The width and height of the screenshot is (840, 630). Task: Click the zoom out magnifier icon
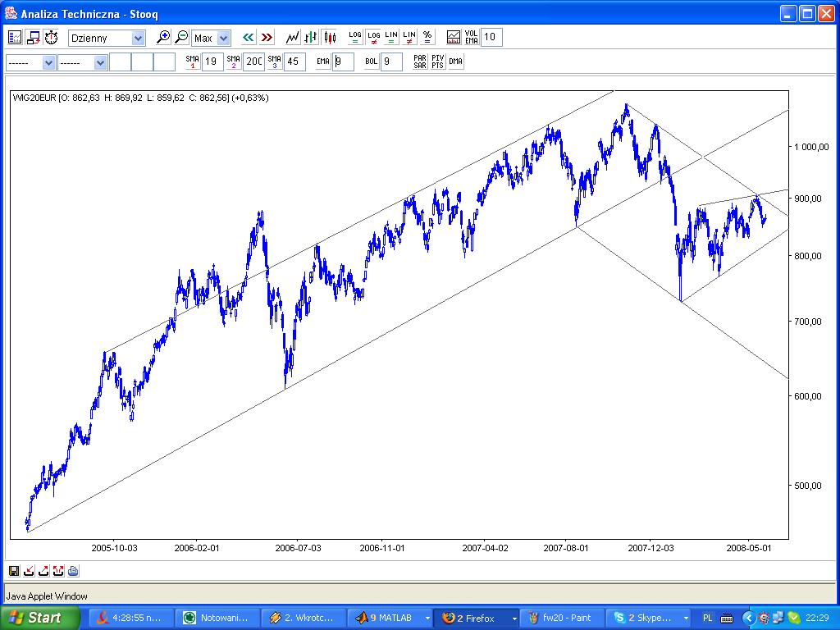coord(181,38)
